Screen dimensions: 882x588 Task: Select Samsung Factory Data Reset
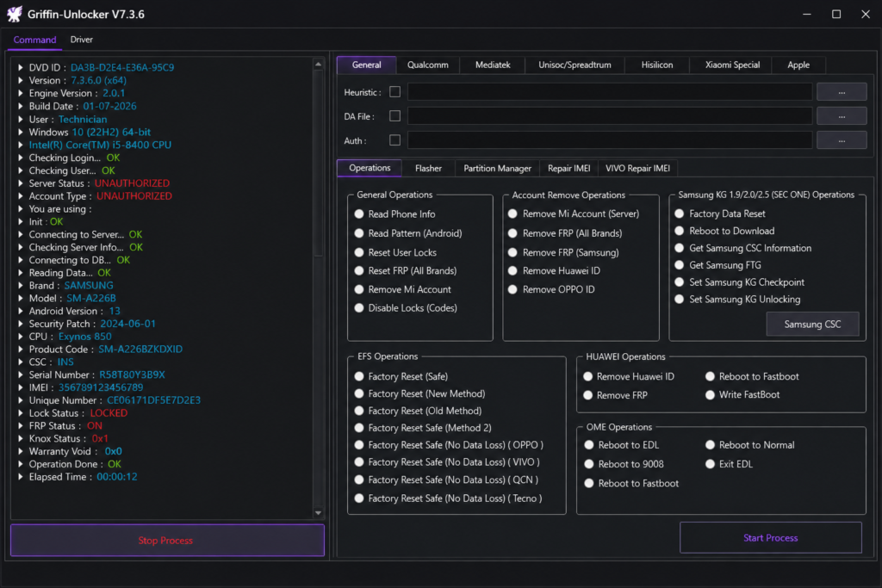(x=680, y=214)
